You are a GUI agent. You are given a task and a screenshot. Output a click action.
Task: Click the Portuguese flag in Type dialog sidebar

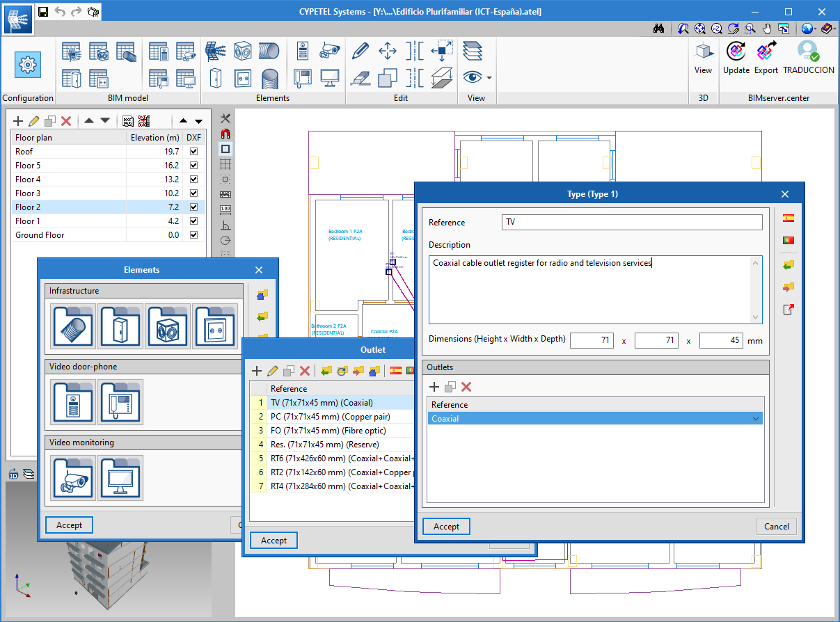tap(788, 241)
